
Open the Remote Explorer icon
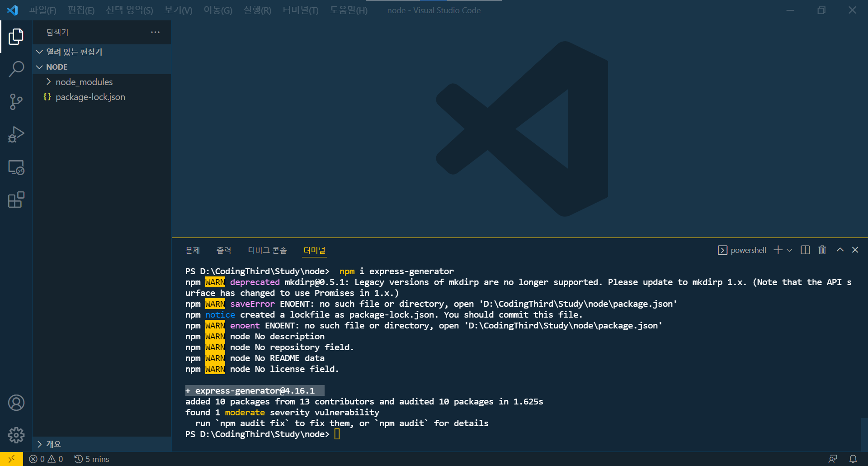16,167
